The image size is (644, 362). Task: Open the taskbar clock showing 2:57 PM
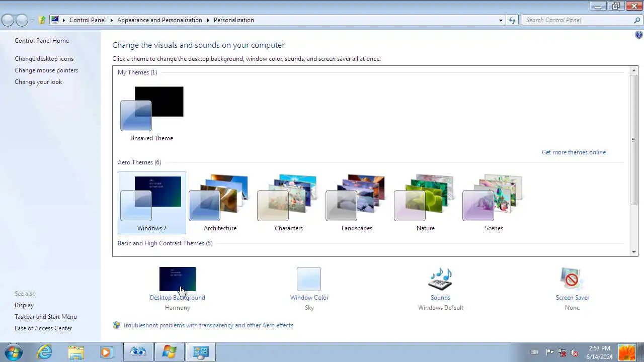[599, 352]
